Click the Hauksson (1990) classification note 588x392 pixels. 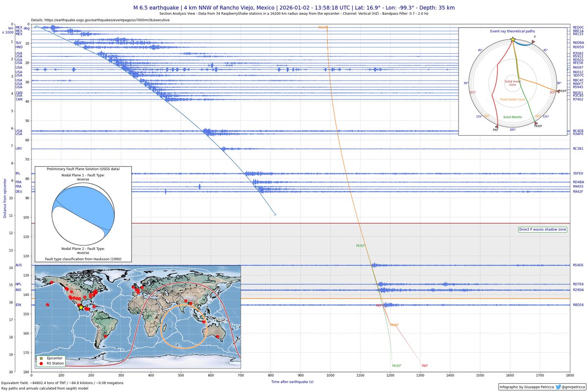click(83, 258)
